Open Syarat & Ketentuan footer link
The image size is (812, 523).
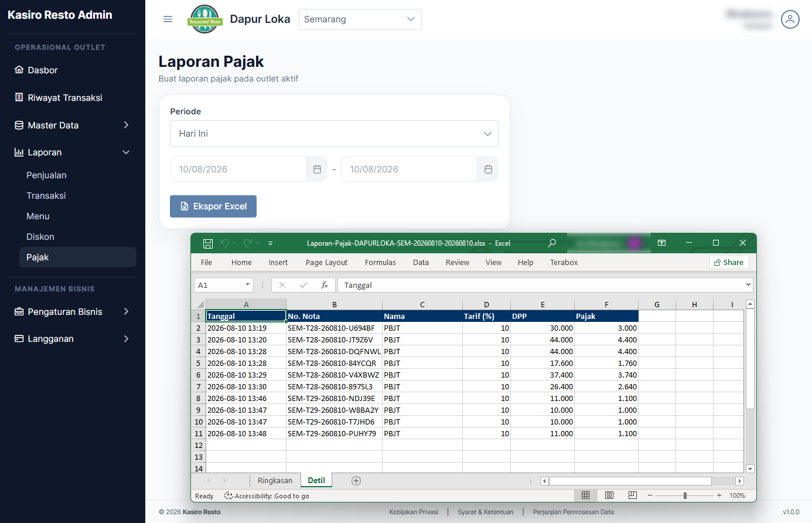click(x=486, y=512)
